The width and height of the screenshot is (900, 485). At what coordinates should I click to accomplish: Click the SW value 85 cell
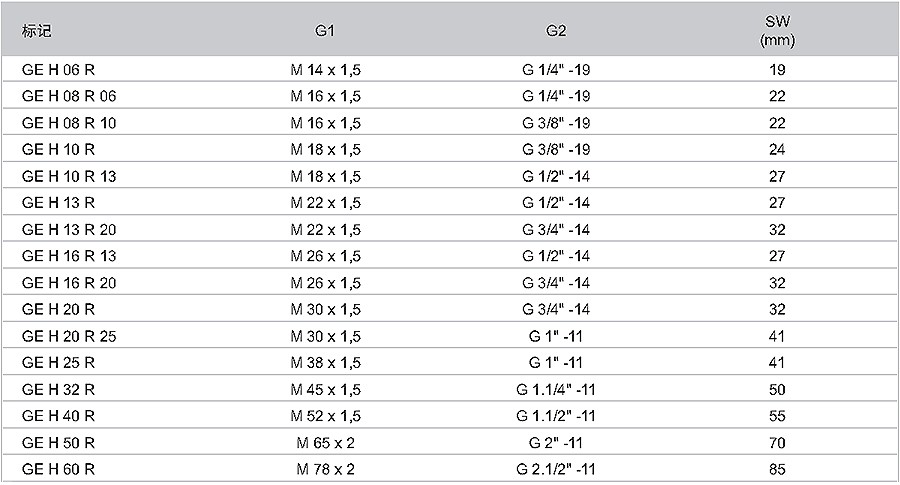click(x=777, y=470)
